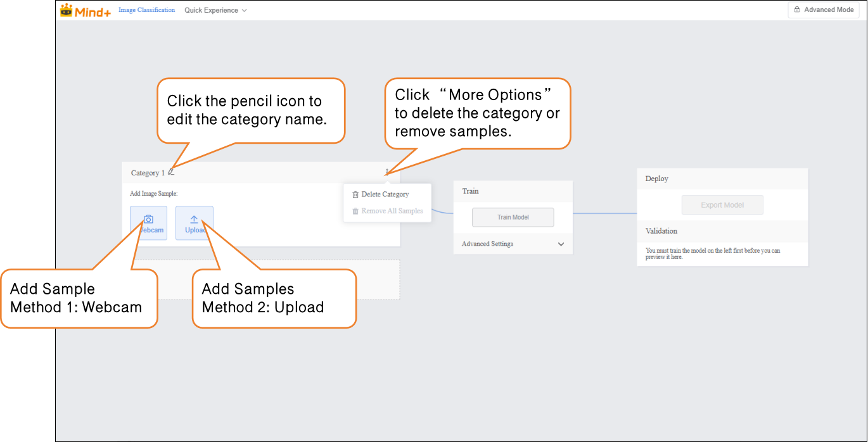Screen dimensions: 868x442
Task: Click the pencil icon beside Category 1
Action: (x=171, y=172)
